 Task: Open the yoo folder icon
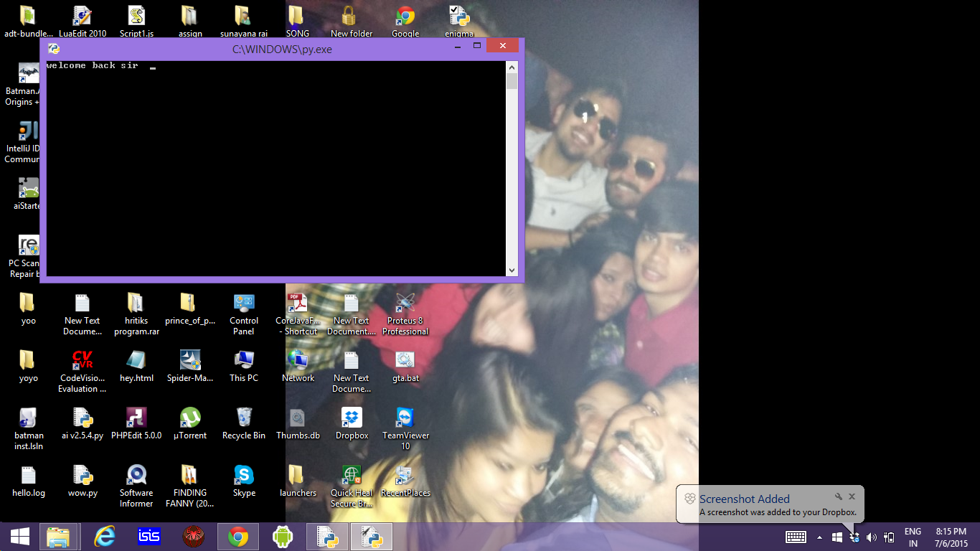28,309
